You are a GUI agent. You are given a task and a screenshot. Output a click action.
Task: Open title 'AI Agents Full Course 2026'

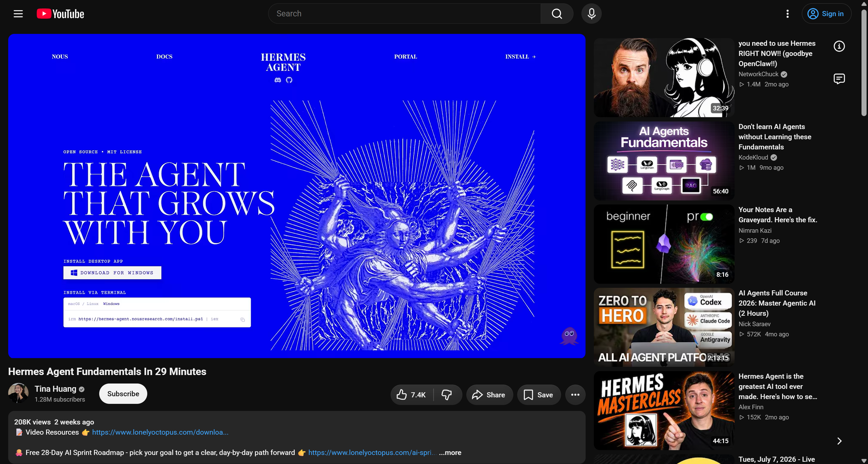(x=777, y=303)
